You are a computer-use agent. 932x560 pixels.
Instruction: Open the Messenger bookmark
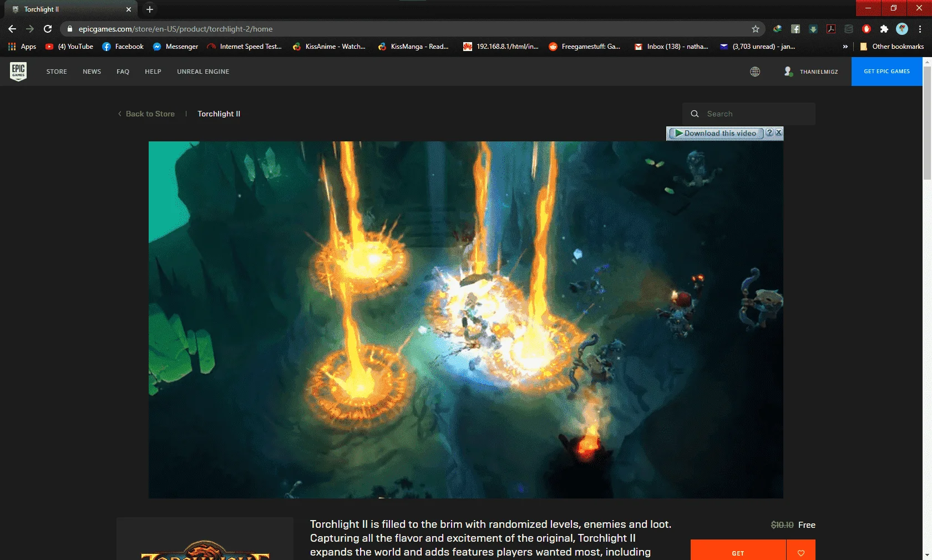(175, 47)
